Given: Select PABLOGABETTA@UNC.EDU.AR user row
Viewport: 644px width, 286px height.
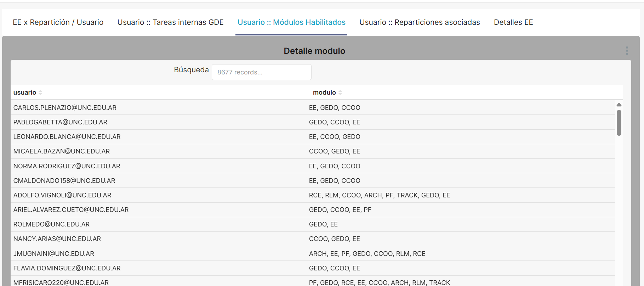Looking at the screenshot, I should [60, 122].
